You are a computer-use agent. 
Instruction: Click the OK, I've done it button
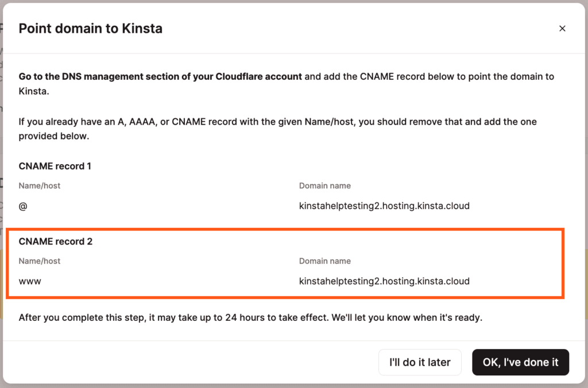520,362
